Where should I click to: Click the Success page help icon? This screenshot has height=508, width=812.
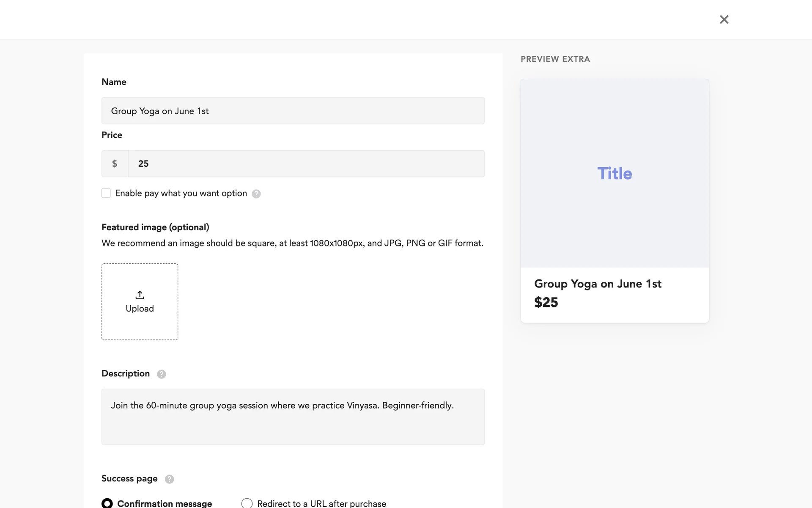[169, 479]
